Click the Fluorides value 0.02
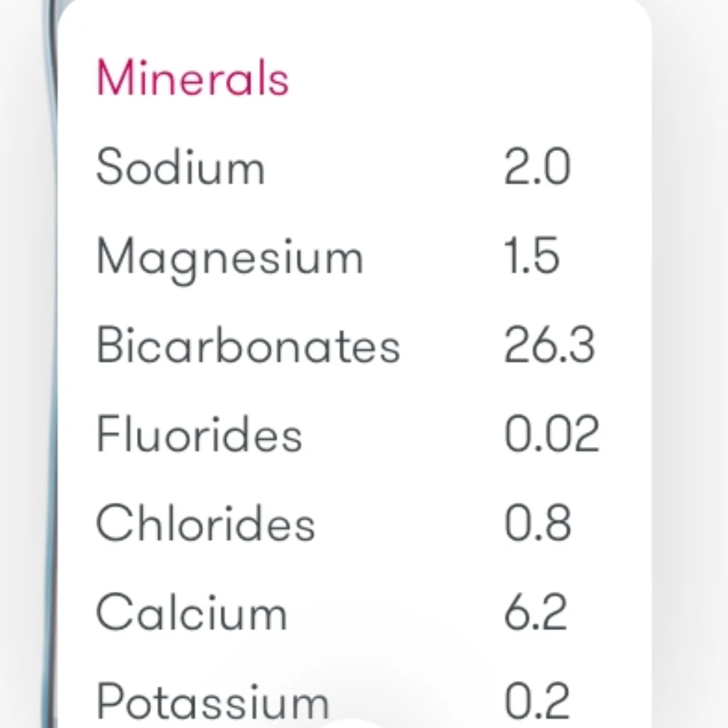The height and width of the screenshot is (728, 728). pos(551,434)
